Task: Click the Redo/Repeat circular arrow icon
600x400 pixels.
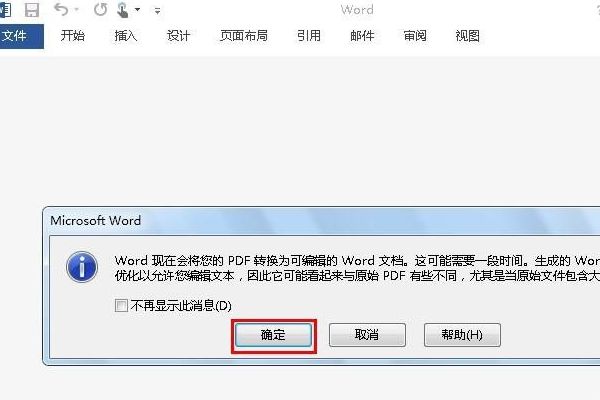Action: point(100,10)
